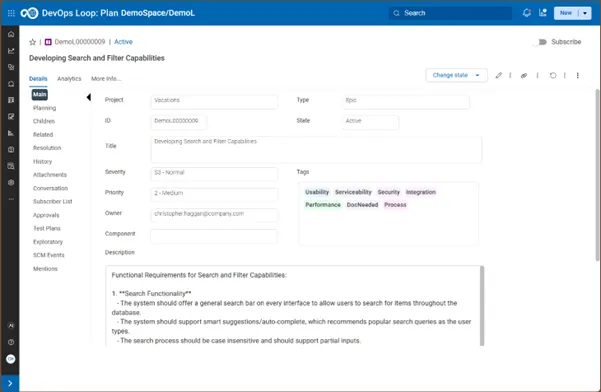Toggle the Subscribe switch
The image size is (601, 392).
(x=541, y=42)
